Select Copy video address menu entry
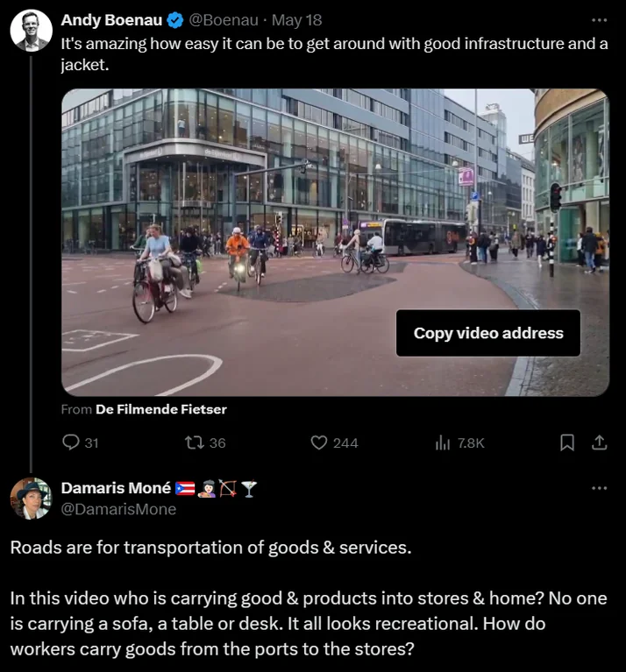The height and width of the screenshot is (672, 626). coord(488,333)
